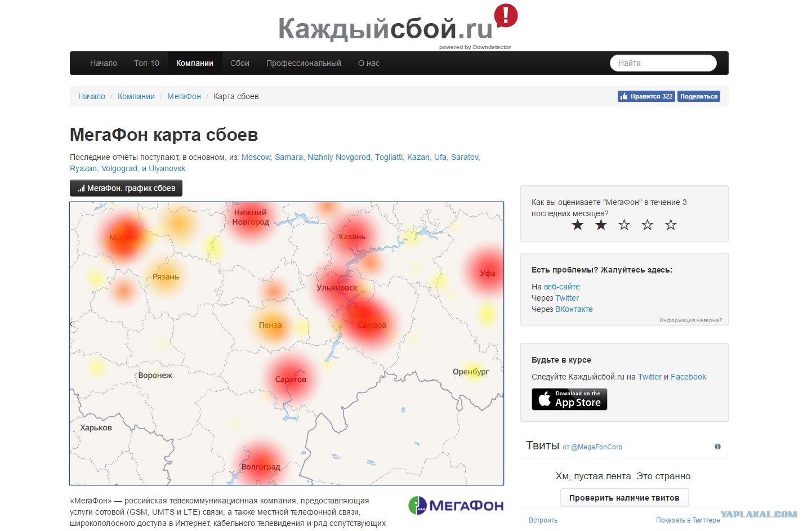Open the Ulyanovsk city link
The height and width of the screenshot is (531, 812).
[168, 168]
